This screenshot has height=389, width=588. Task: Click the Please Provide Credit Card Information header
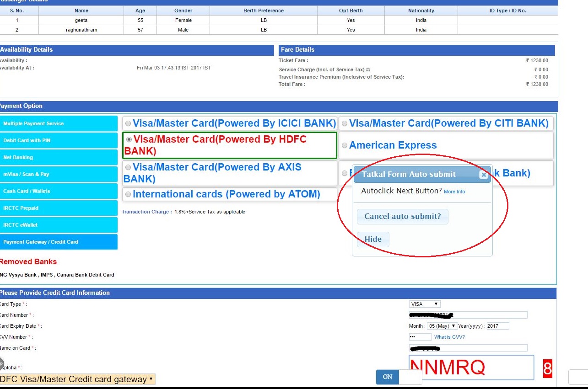[278, 293]
